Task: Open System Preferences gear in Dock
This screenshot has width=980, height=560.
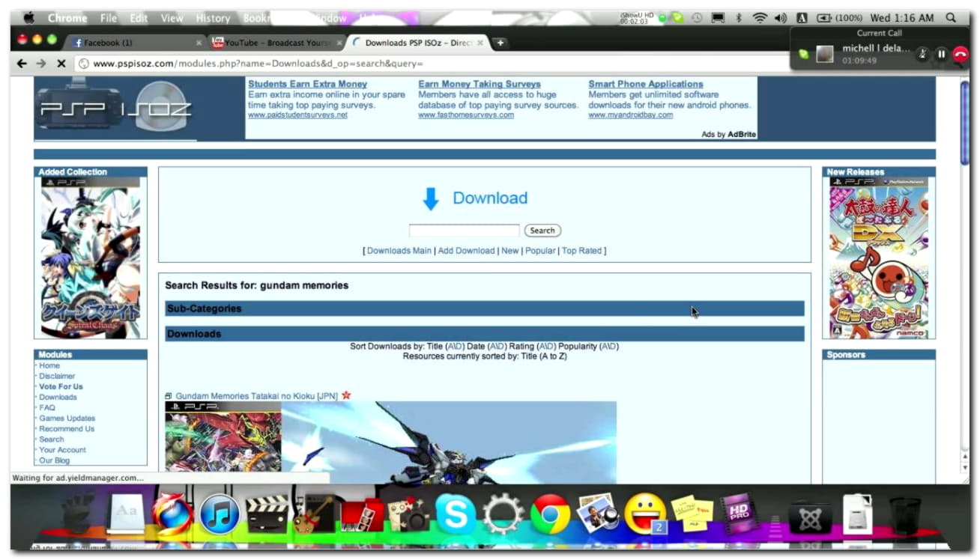Action: pos(503,515)
